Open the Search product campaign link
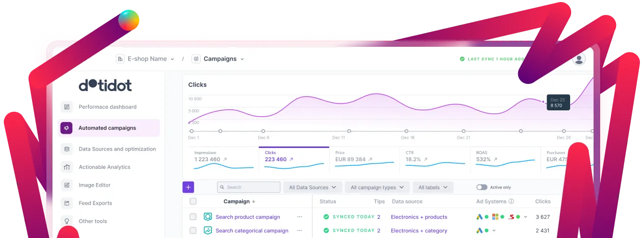Image resolution: width=644 pixels, height=238 pixels. (x=248, y=217)
